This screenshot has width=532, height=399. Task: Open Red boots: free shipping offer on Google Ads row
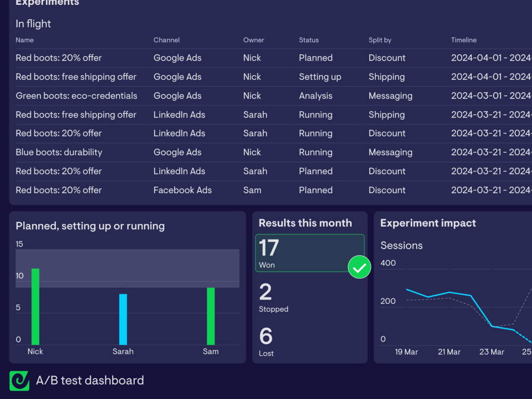click(x=76, y=77)
